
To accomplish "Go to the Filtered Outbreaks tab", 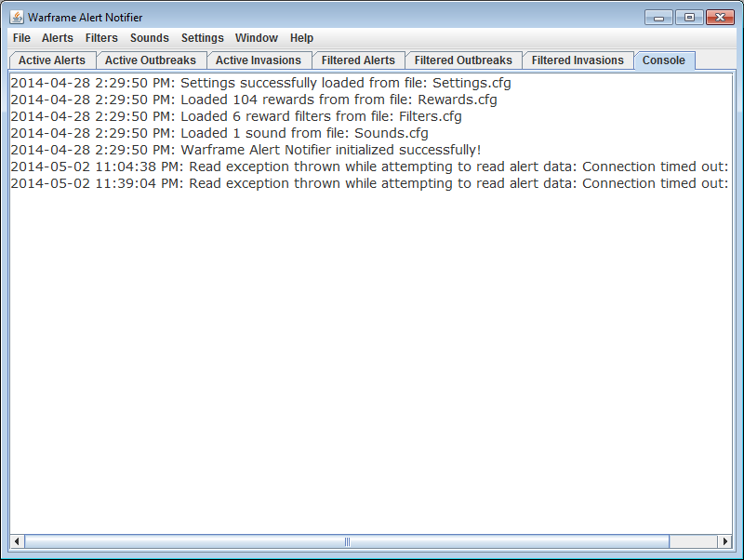I will (x=463, y=60).
